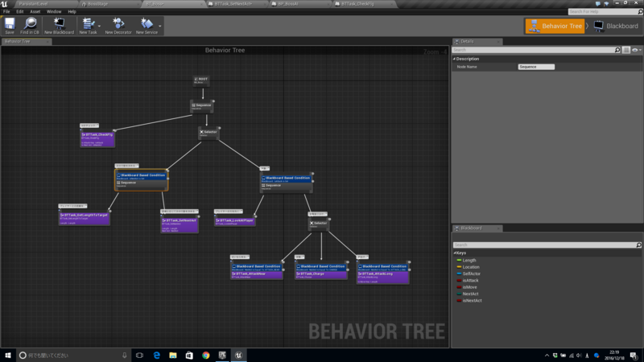Screen dimensions: 644x362
Task: Select the BTTask_CheckFlg node
Action: pyautogui.click(x=97, y=139)
